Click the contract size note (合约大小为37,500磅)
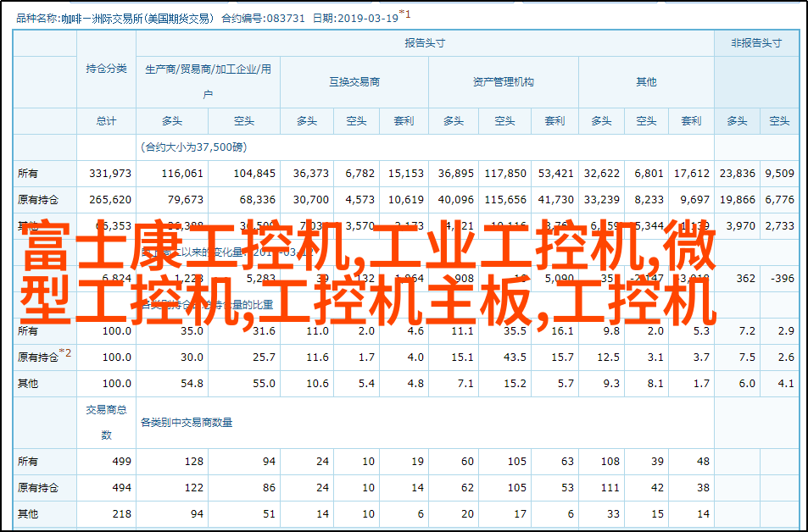 point(194,147)
